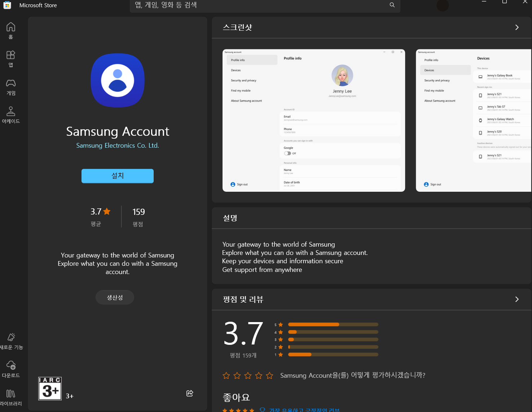The height and width of the screenshot is (412, 532).
Task: Close the Microsoft Store window
Action: 525,2
